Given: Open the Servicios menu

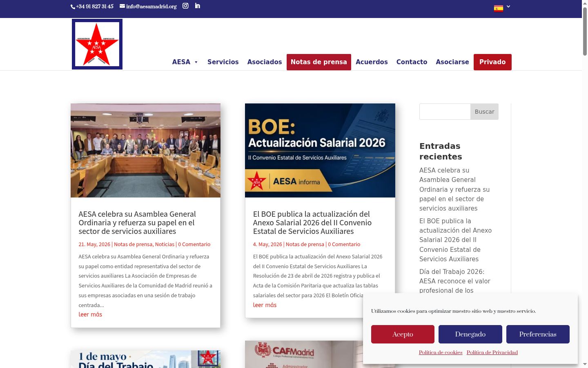Looking at the screenshot, I should coord(223,62).
